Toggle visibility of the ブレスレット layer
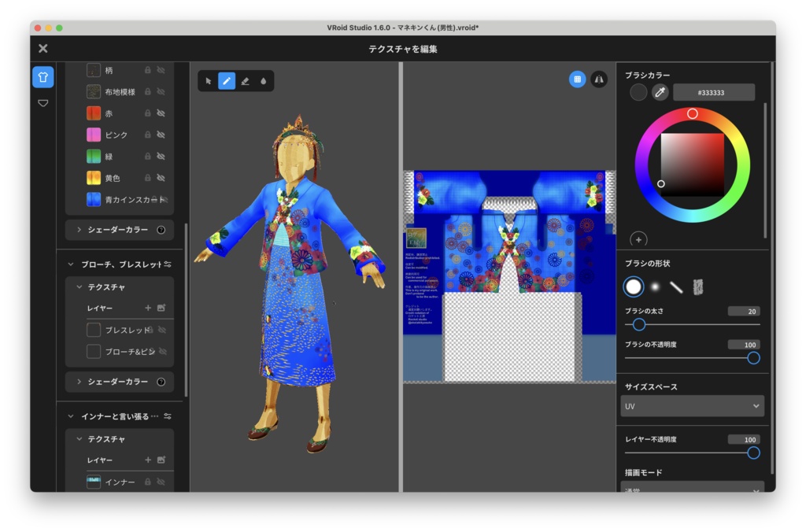The width and height of the screenshot is (806, 532). 162,330
